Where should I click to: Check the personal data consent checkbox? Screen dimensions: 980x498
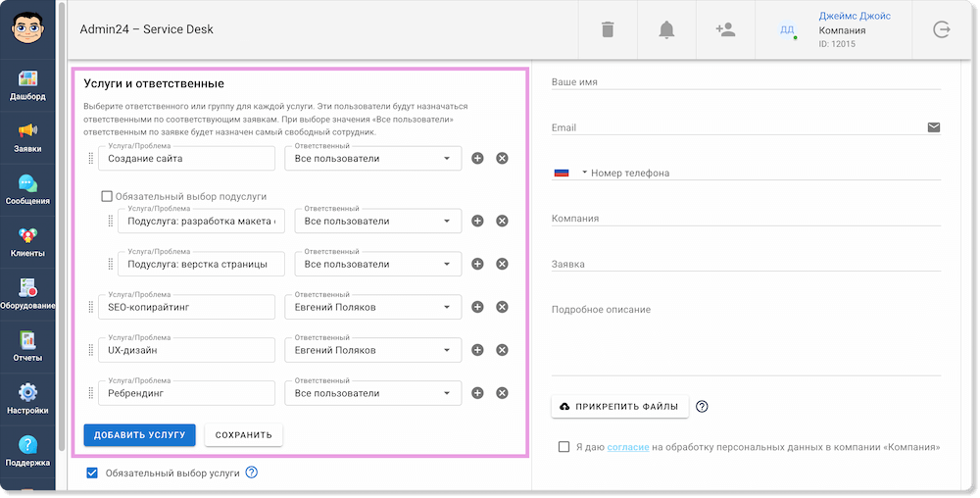pos(563,447)
